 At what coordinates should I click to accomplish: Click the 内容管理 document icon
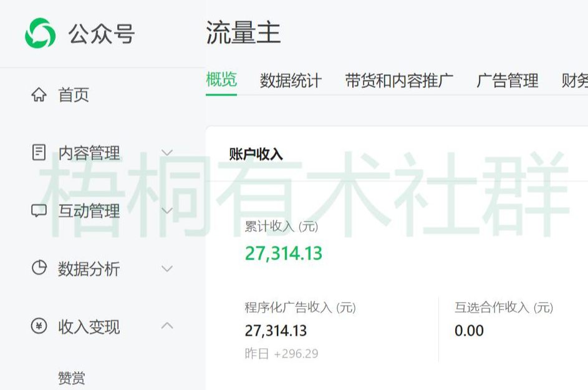40,152
